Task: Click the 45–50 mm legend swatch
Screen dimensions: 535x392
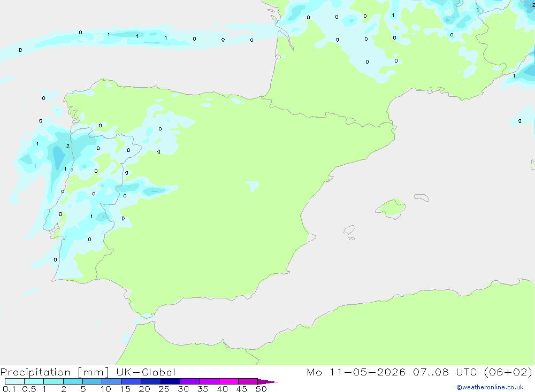Action: pos(248,381)
